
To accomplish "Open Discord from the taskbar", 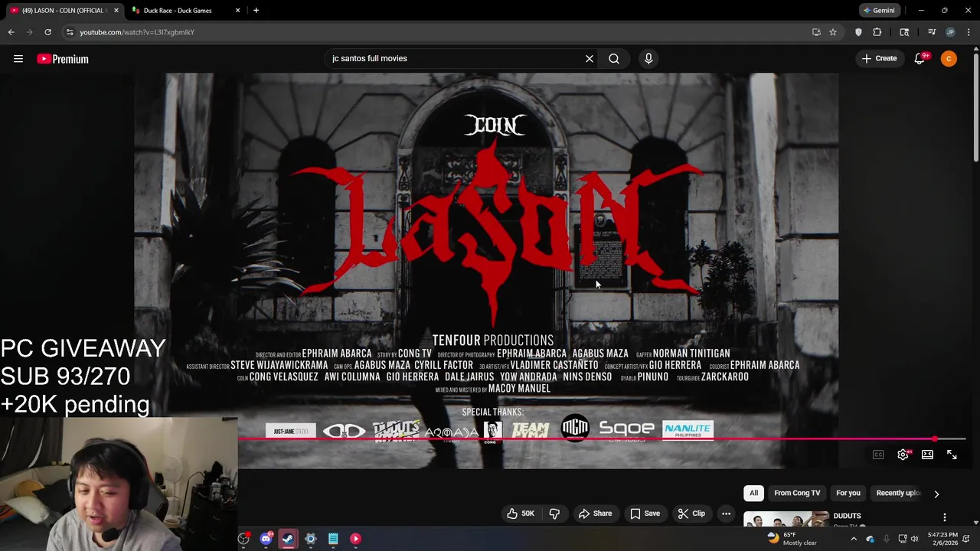I will [266, 539].
